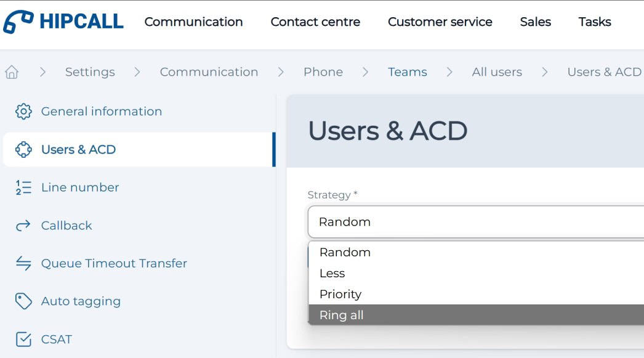Image resolution: width=644 pixels, height=358 pixels.
Task: Open the Communication top menu
Action: pos(193,22)
